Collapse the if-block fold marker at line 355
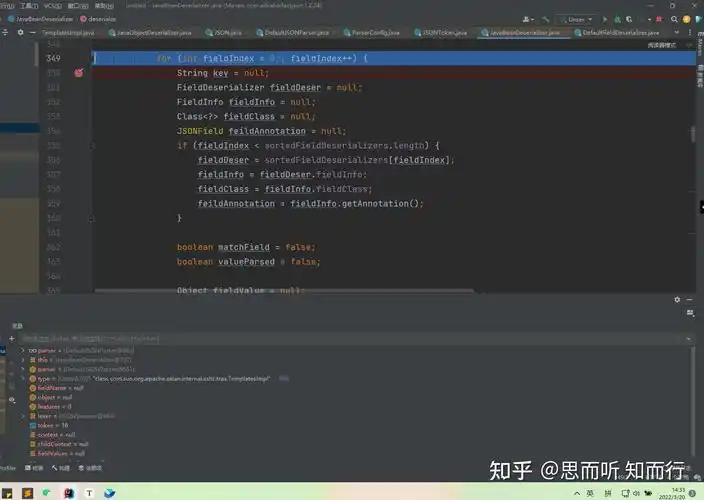 (92, 145)
